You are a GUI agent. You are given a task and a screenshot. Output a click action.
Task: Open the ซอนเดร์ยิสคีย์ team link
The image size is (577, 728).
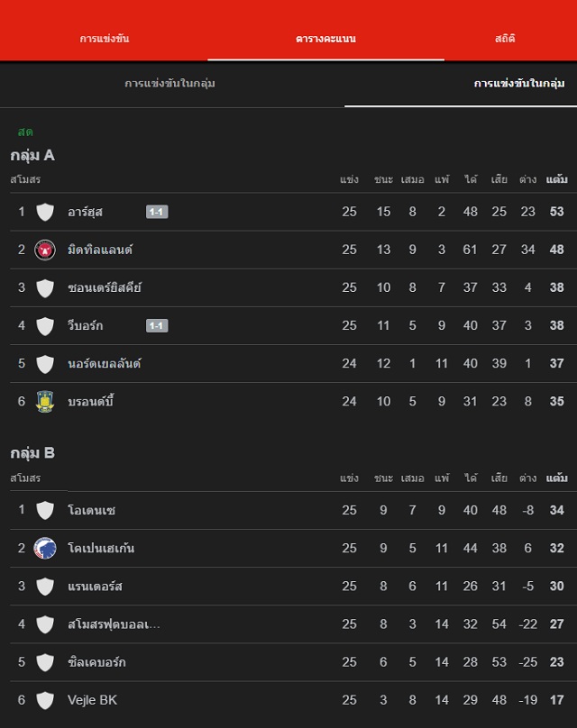[105, 288]
